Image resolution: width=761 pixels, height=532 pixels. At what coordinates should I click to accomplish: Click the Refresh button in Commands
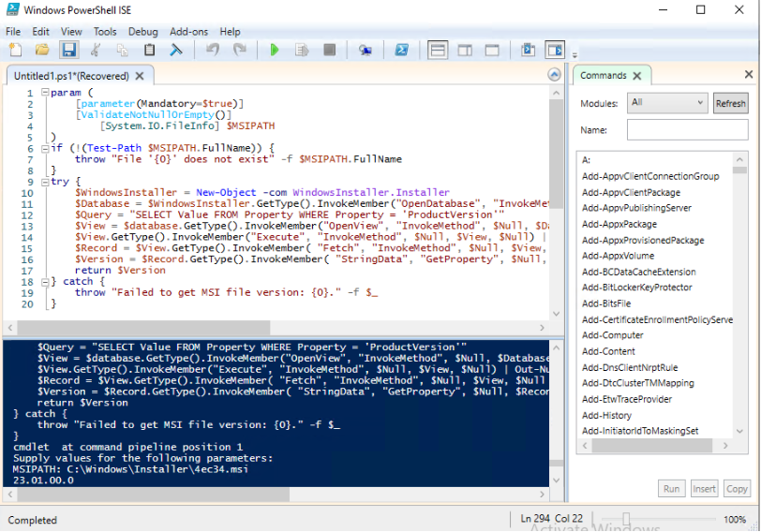coord(730,103)
